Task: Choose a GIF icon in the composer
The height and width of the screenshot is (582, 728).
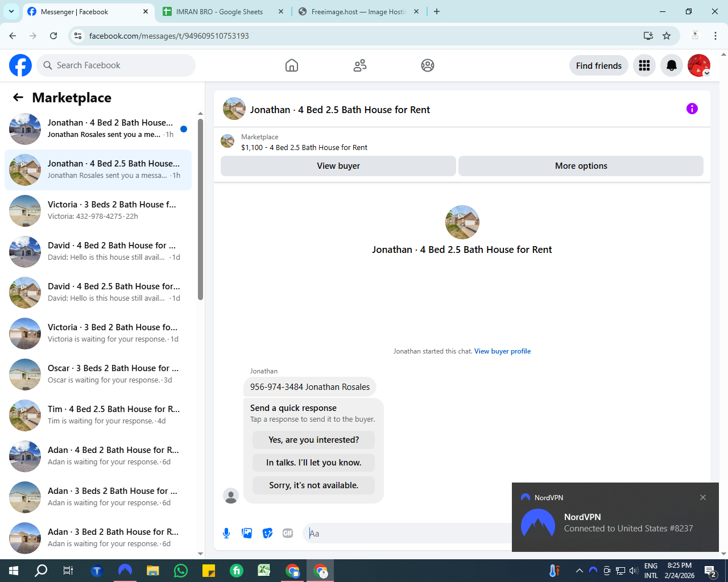Action: point(288,533)
